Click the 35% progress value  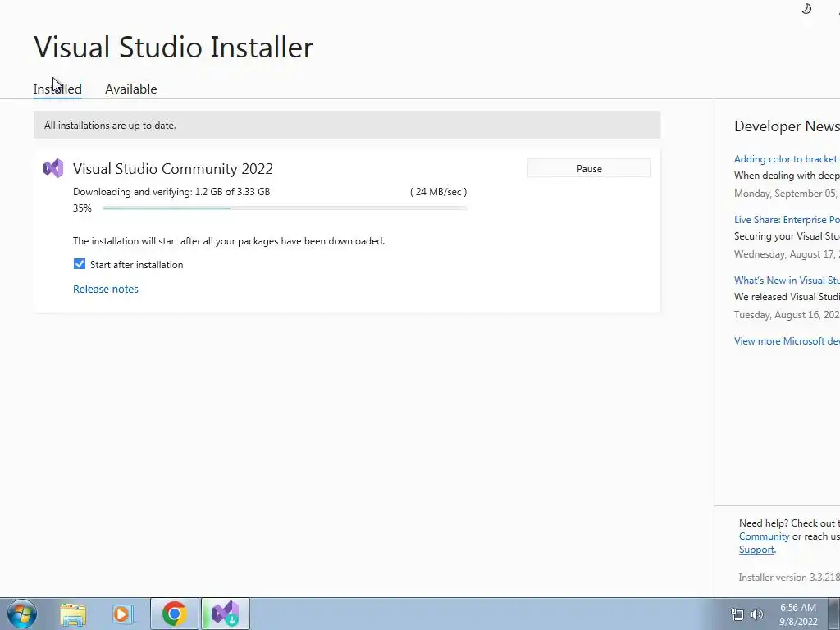[82, 208]
